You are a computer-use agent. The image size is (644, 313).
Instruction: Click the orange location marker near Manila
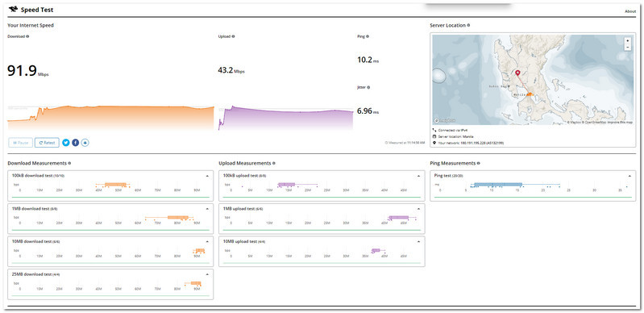[x=530, y=94]
